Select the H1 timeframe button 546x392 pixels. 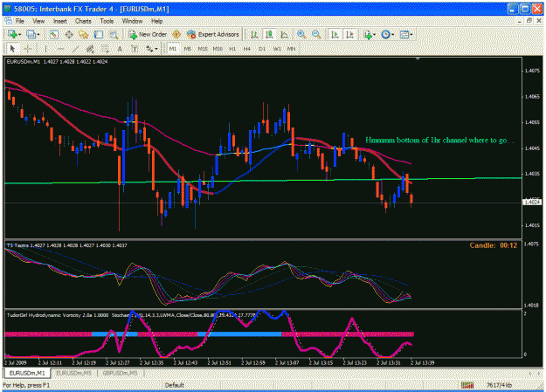tap(232, 49)
